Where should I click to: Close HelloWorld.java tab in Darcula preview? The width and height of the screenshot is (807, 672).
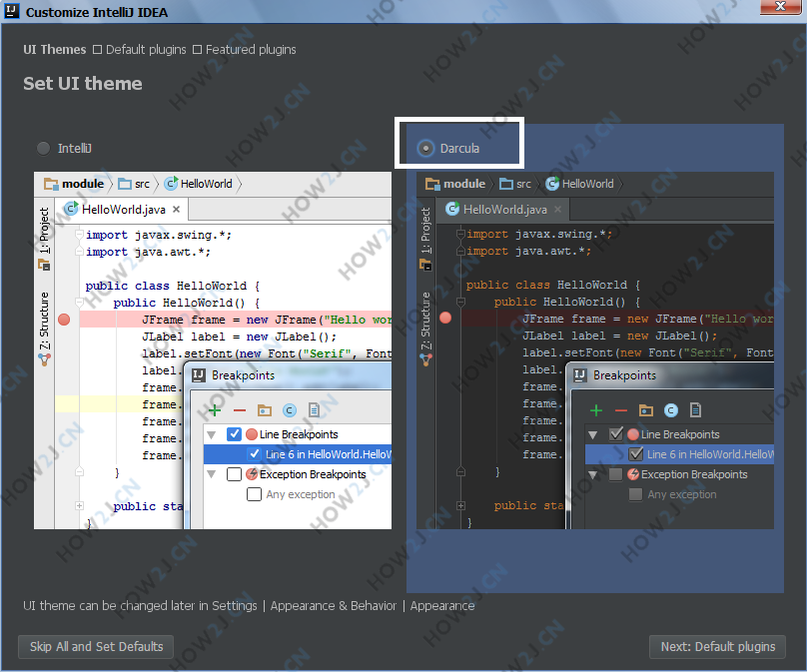tap(558, 210)
